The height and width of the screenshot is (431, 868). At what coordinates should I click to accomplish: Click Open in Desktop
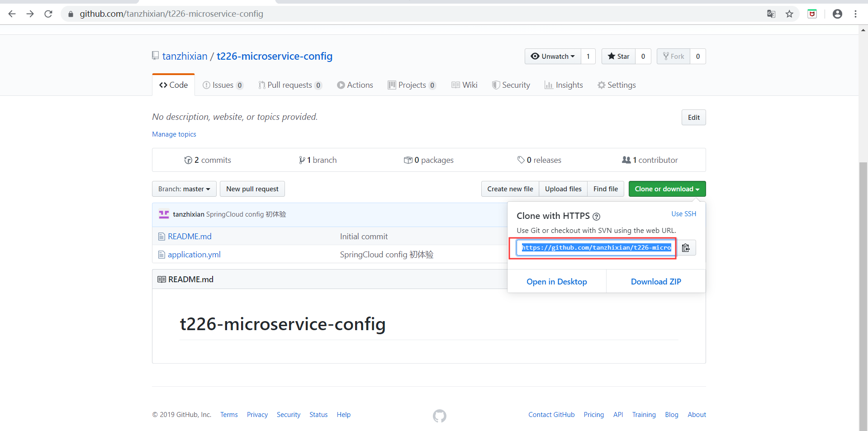(557, 282)
